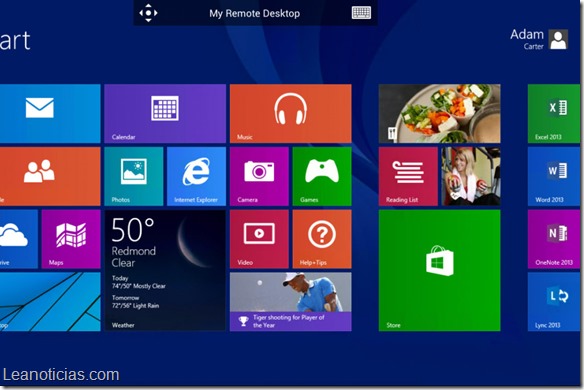Click the My Remote Desktop title

(254, 13)
